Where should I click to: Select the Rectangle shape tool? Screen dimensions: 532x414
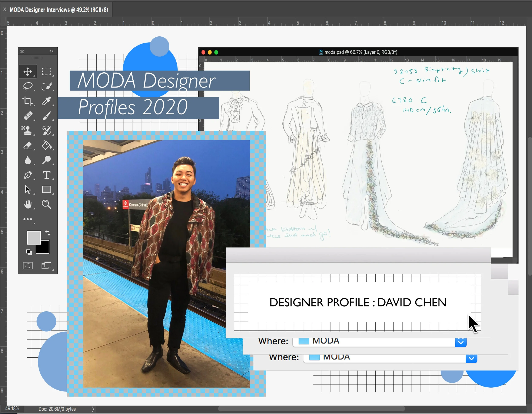click(46, 190)
